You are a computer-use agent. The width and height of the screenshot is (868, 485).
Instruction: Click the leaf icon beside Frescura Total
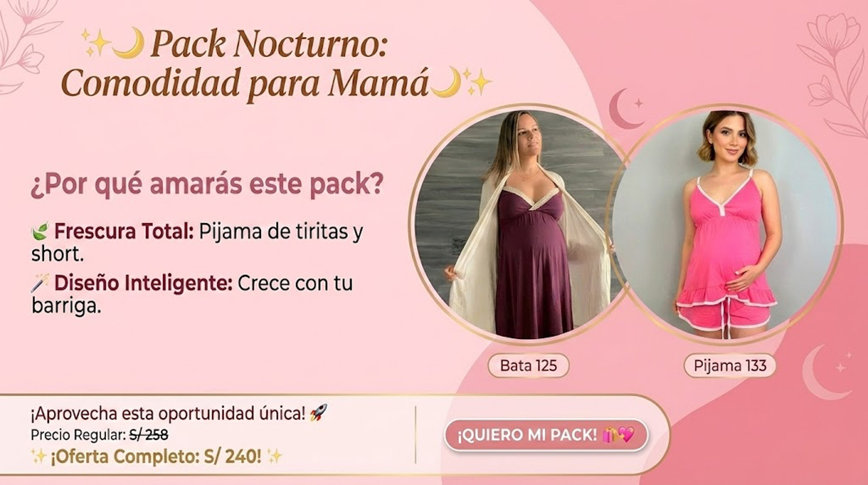(40, 232)
